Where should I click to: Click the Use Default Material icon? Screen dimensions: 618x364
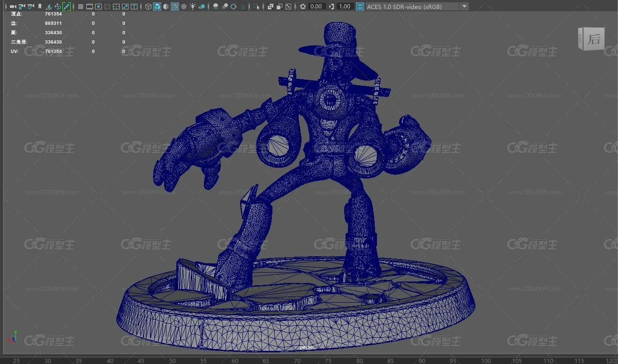[x=166, y=7]
